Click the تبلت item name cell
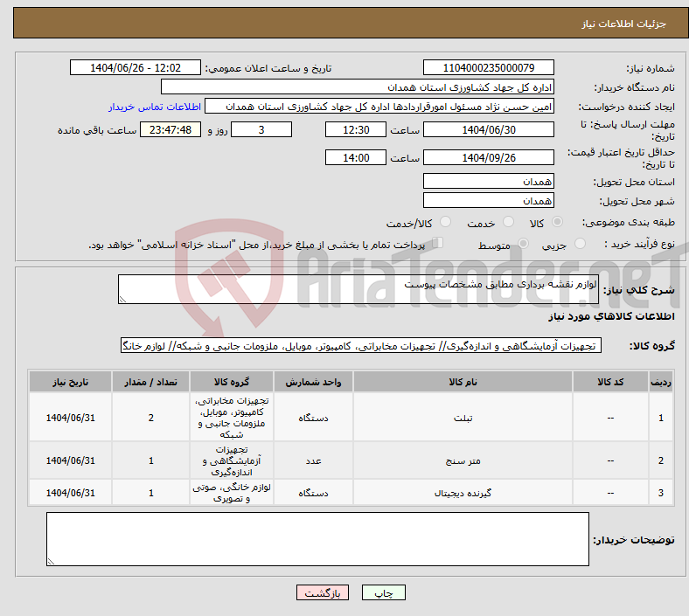 [463, 418]
